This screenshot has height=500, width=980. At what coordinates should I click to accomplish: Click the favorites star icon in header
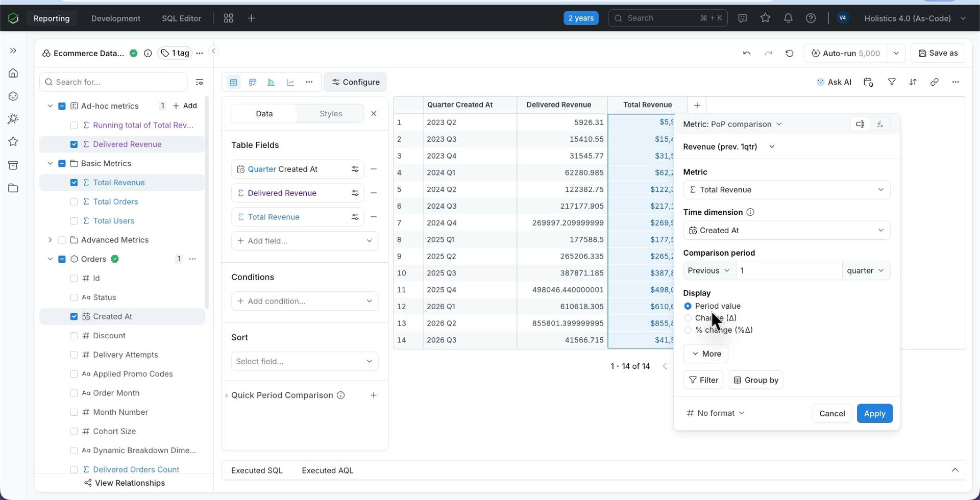765,18
